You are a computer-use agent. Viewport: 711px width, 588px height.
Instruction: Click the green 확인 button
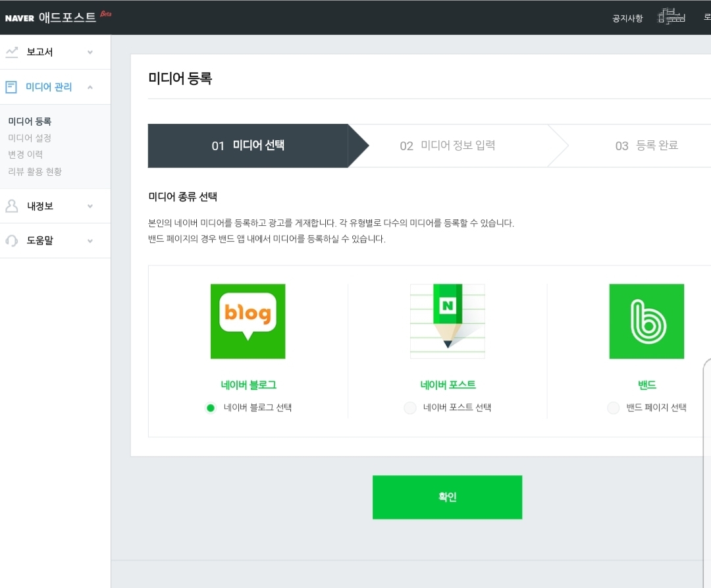[447, 497]
